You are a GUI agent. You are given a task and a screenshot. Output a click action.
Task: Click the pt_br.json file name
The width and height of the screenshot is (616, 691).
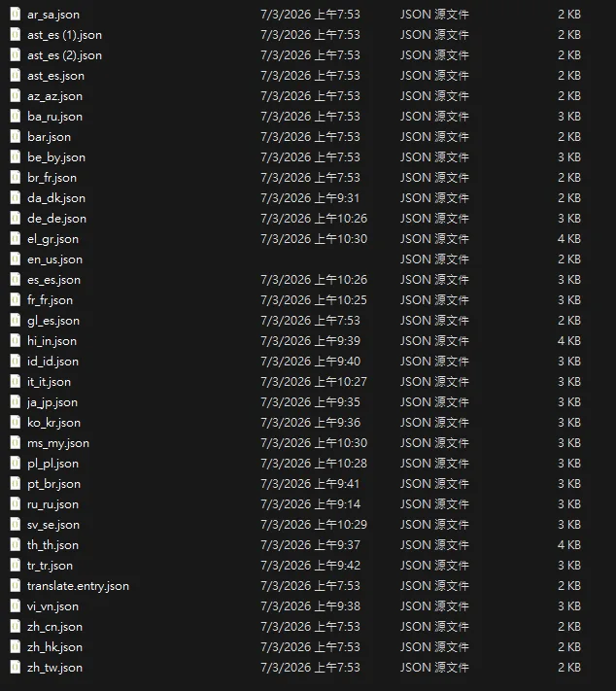point(53,484)
